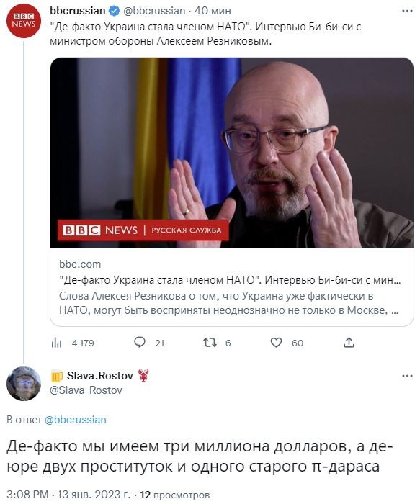Click the bbcrussian display name

[78, 11]
